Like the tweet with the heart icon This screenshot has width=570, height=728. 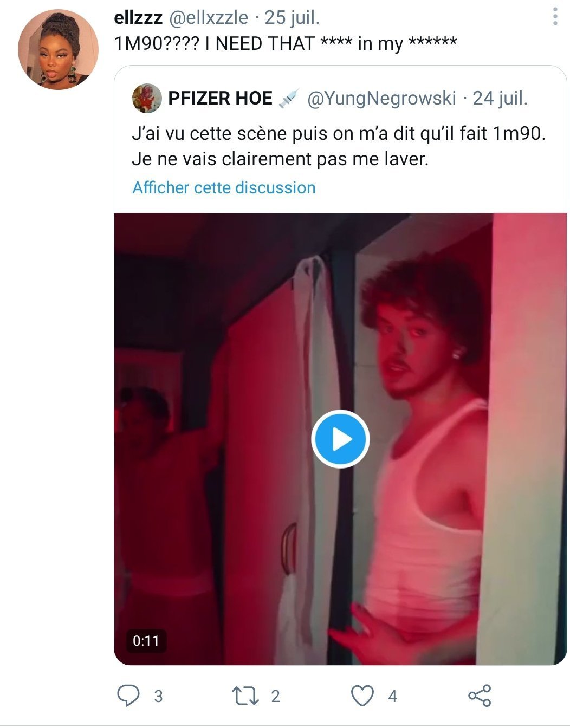[362, 696]
